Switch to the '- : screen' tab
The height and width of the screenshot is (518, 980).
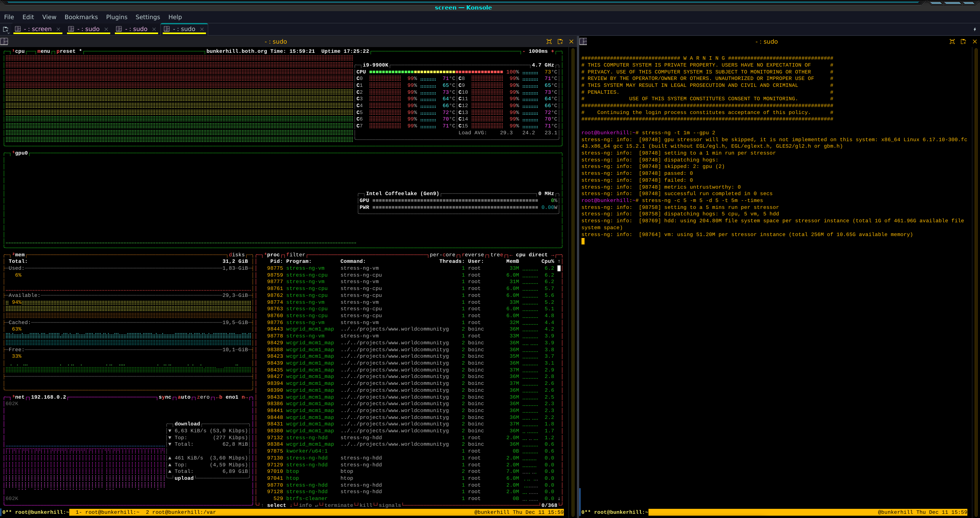coord(37,29)
